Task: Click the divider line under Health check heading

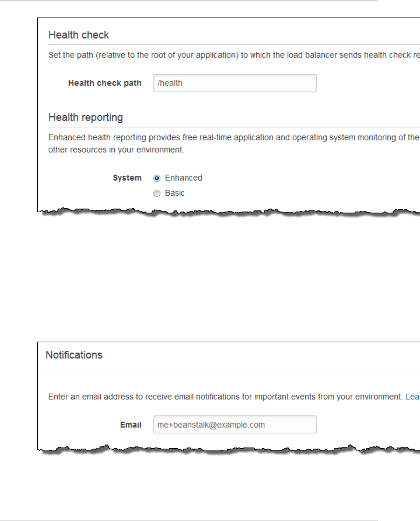Action: [x=233, y=45]
